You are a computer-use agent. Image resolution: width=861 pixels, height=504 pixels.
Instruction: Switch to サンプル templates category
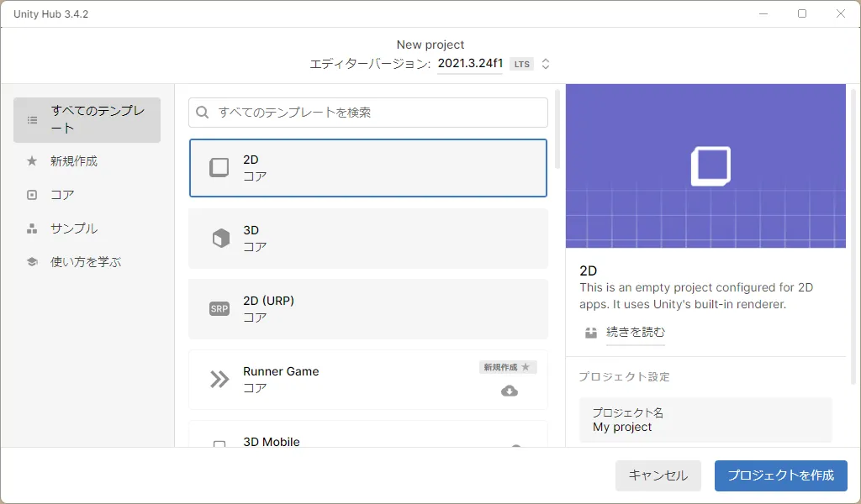click(74, 228)
